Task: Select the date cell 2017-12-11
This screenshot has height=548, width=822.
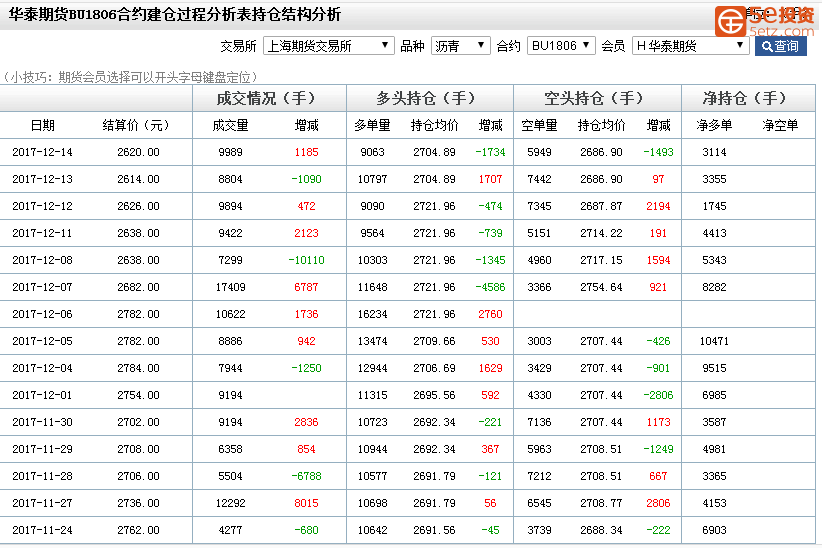Action: [x=42, y=233]
